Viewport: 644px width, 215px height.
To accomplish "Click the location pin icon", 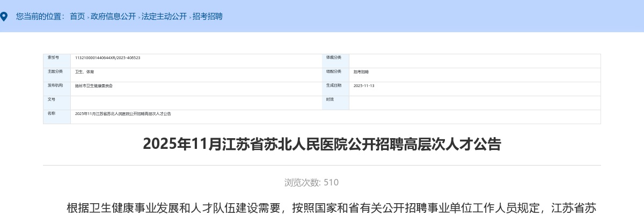I will click(4, 17).
